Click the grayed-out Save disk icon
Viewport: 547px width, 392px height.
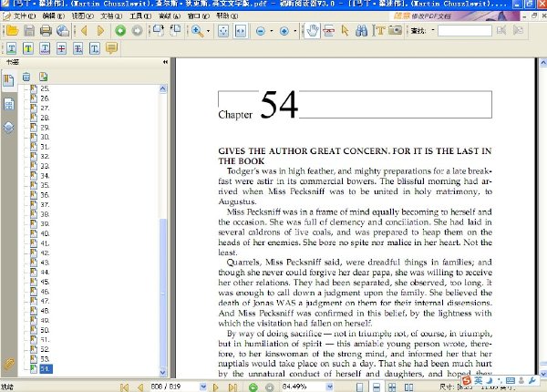[x=29, y=31]
